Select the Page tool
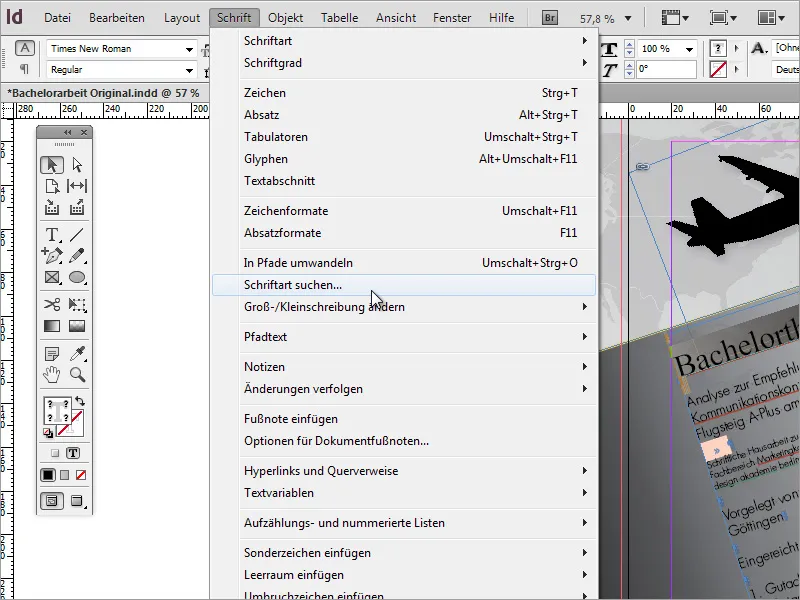The width and height of the screenshot is (800, 600). [52, 186]
